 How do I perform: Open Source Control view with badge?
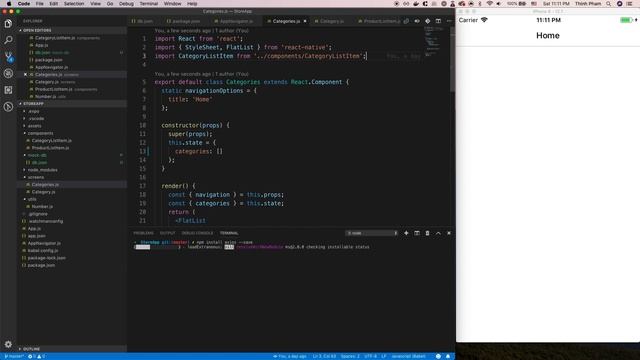8,57
